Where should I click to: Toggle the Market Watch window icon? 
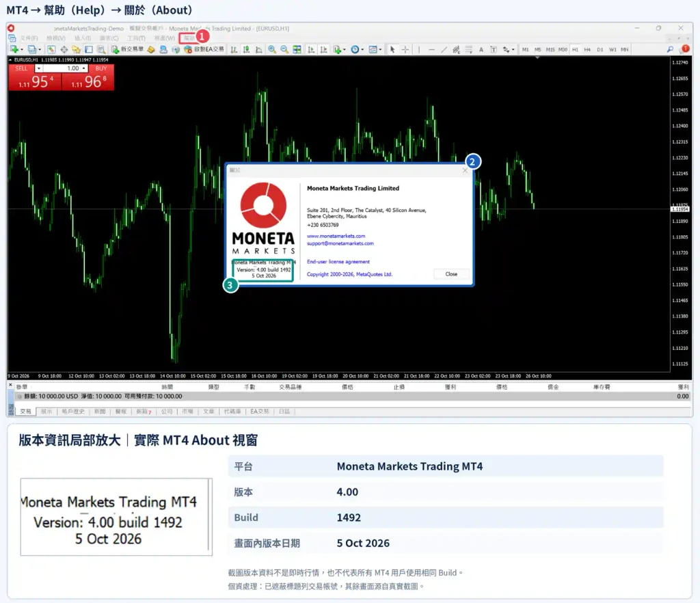click(x=51, y=49)
